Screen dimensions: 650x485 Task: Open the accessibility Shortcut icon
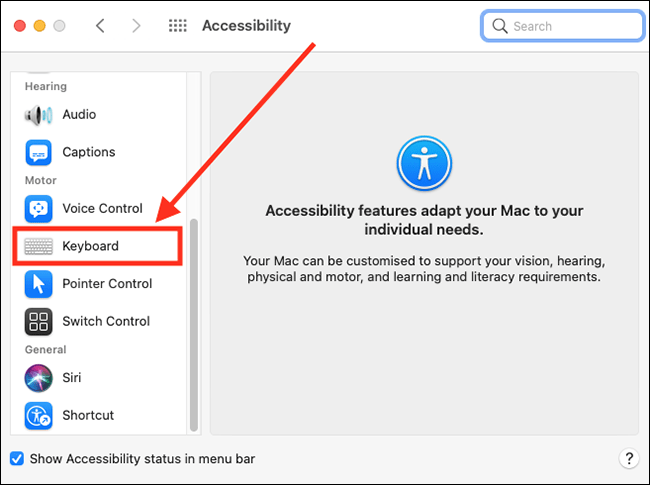click(x=39, y=416)
